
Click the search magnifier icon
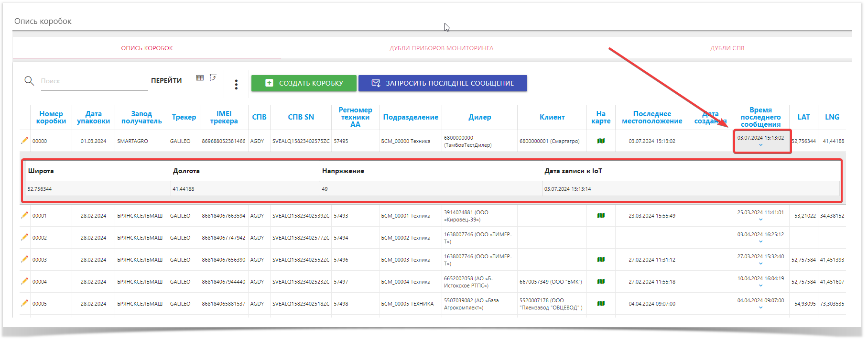[29, 81]
